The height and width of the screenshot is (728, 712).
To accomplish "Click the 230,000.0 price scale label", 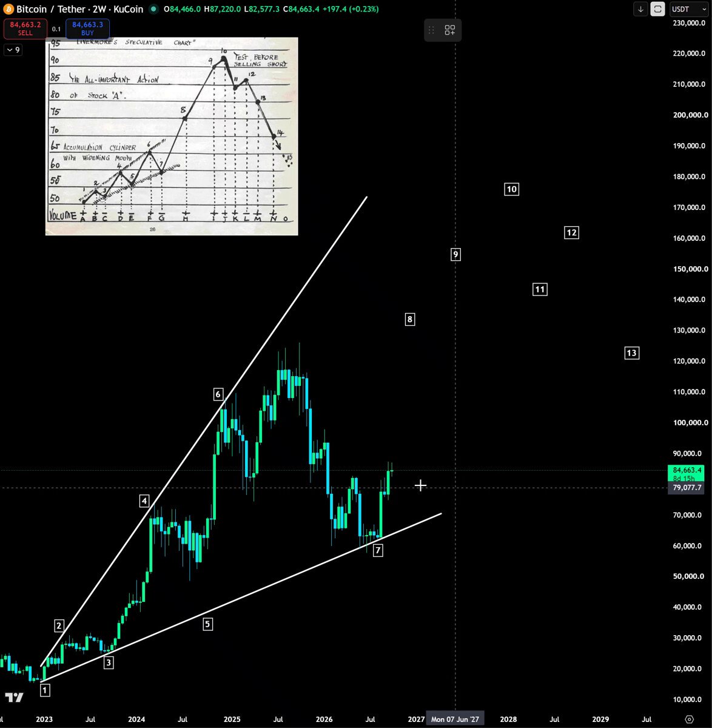I will [x=689, y=23].
